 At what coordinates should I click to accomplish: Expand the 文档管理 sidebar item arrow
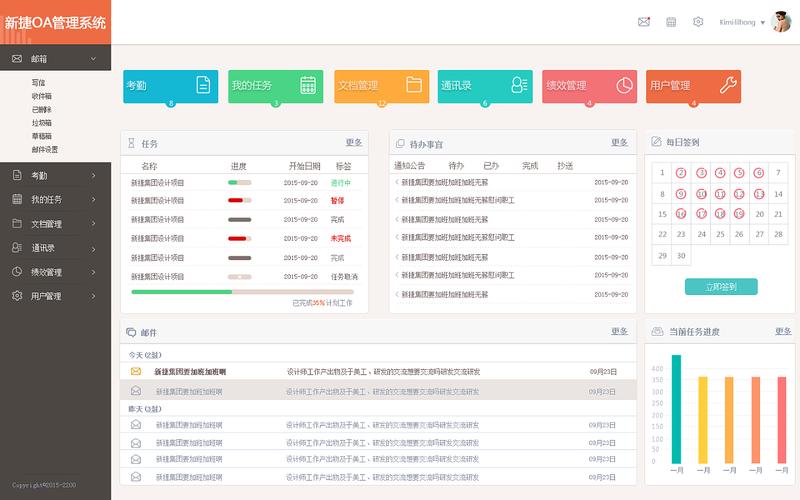(93, 223)
